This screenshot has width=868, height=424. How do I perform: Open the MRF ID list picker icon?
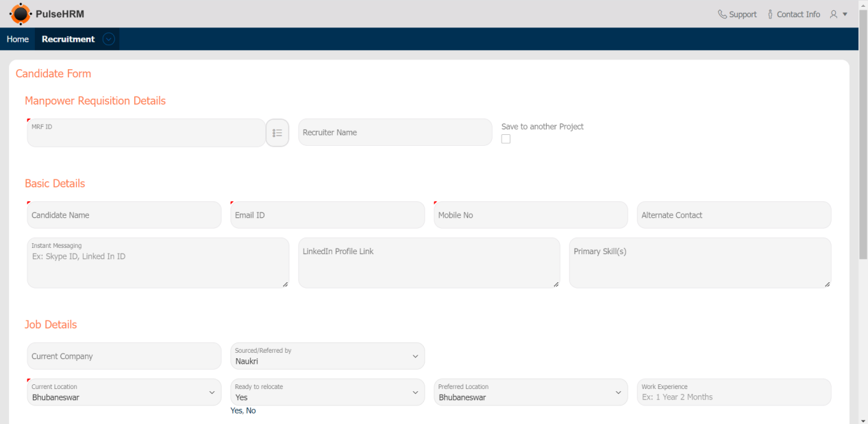[277, 133]
